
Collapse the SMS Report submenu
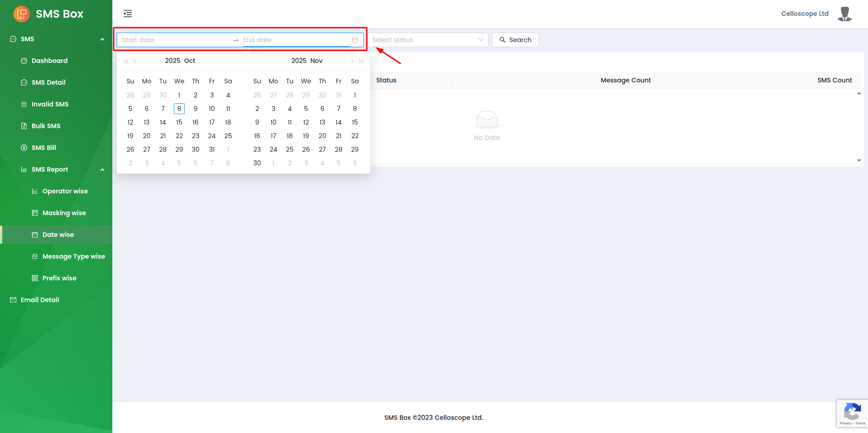[x=102, y=170]
